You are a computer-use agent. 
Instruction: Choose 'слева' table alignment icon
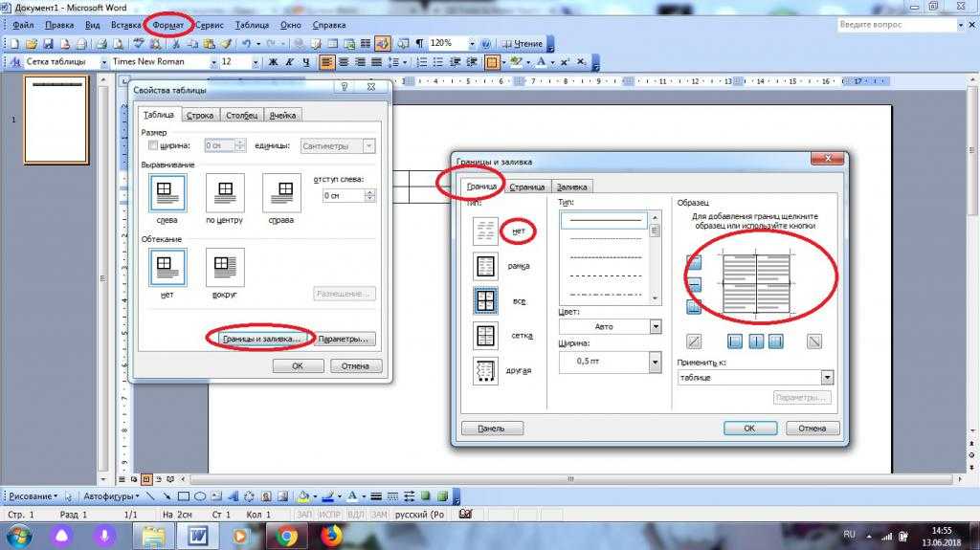[167, 193]
